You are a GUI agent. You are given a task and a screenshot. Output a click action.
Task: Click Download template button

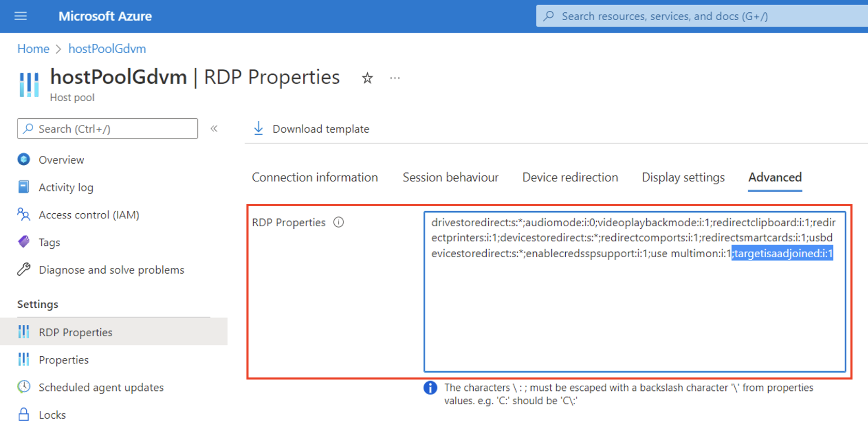(312, 129)
